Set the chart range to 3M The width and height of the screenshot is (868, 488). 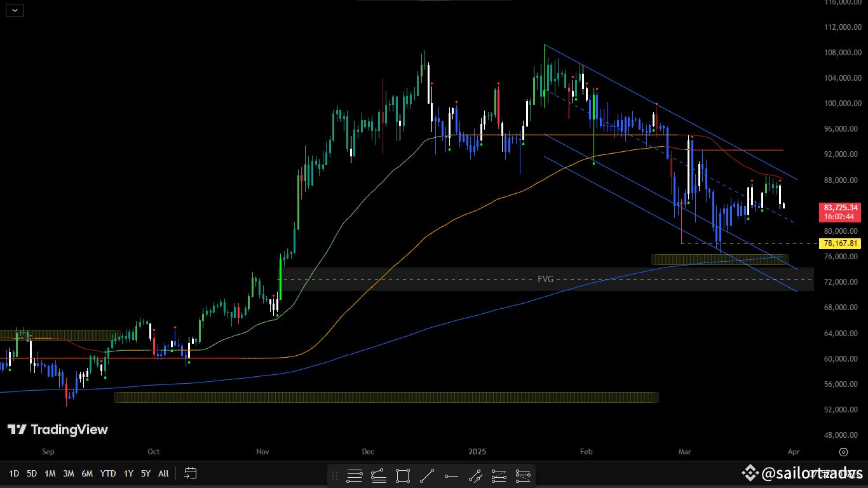tap(69, 473)
